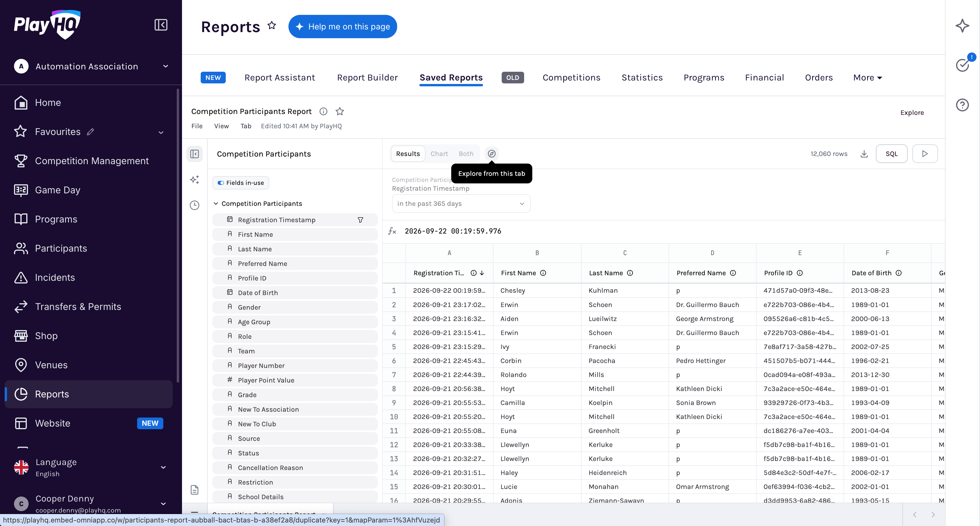This screenshot has width=980, height=526.
Task: Favourite the Reports page star
Action: [272, 25]
